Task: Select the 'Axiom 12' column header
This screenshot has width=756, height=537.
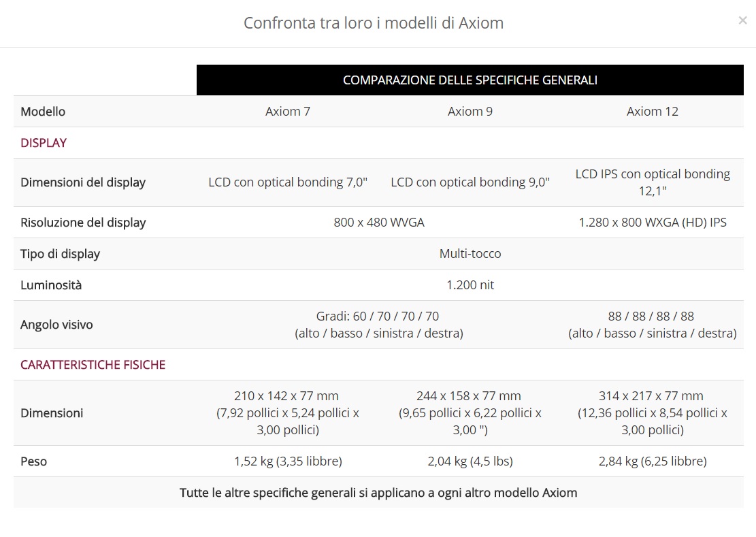Action: click(x=653, y=112)
